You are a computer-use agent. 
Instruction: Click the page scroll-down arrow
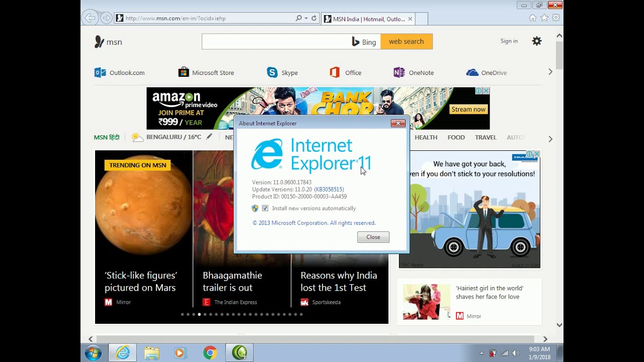(x=559, y=325)
